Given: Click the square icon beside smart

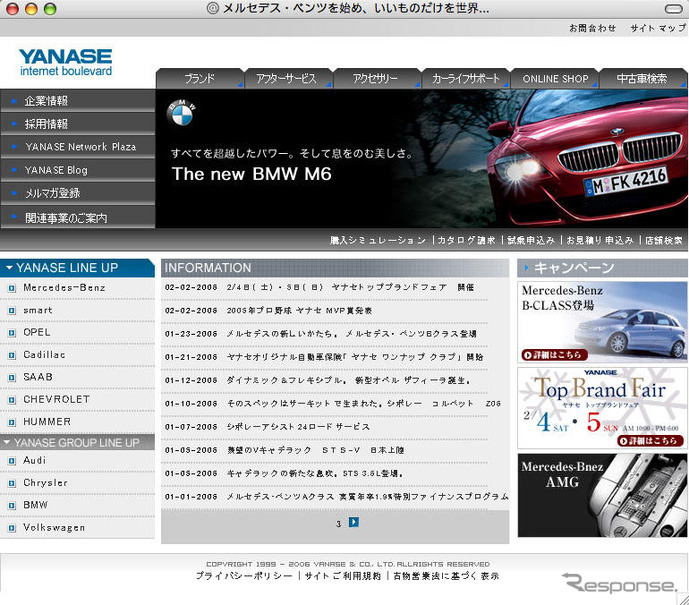Looking at the screenshot, I should pyautogui.click(x=12, y=311).
